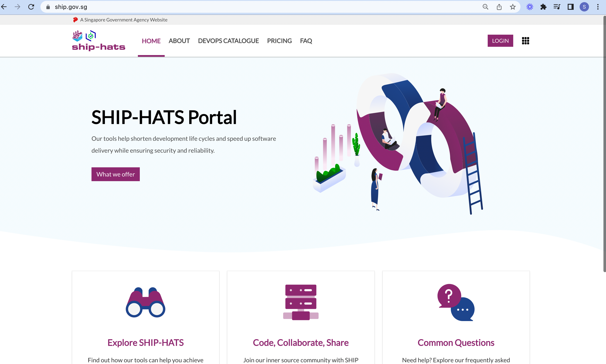Open the media control playlist icon
The height and width of the screenshot is (364, 606).
557,7
